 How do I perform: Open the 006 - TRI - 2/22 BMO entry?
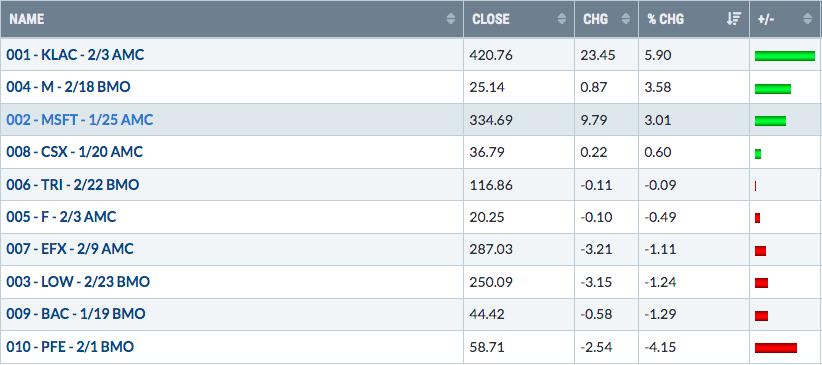click(x=73, y=185)
